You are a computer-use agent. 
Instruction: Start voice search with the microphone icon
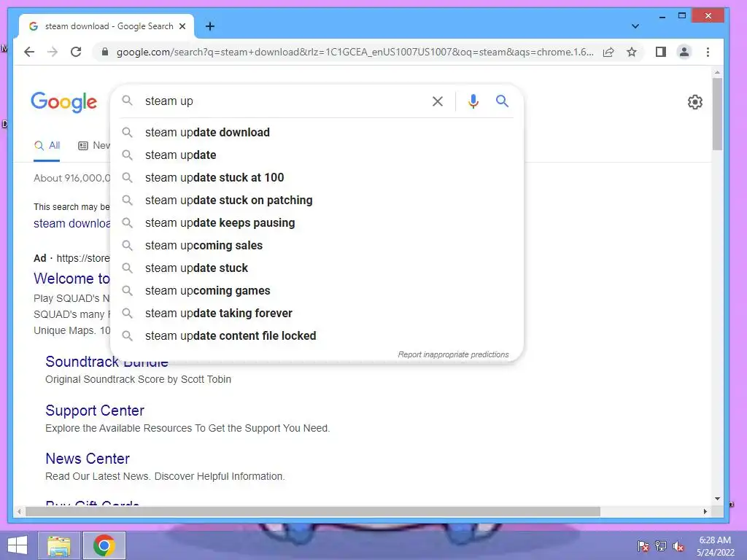pos(473,101)
